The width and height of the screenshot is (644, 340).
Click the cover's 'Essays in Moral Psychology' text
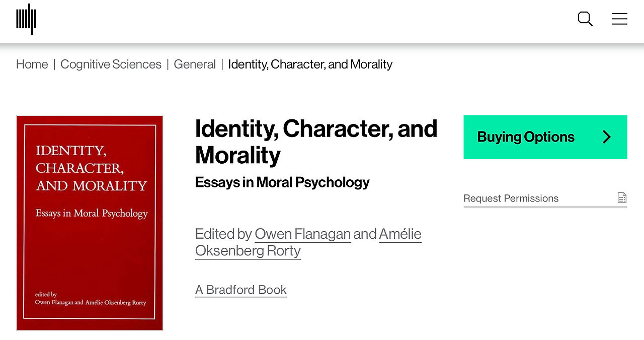click(92, 213)
